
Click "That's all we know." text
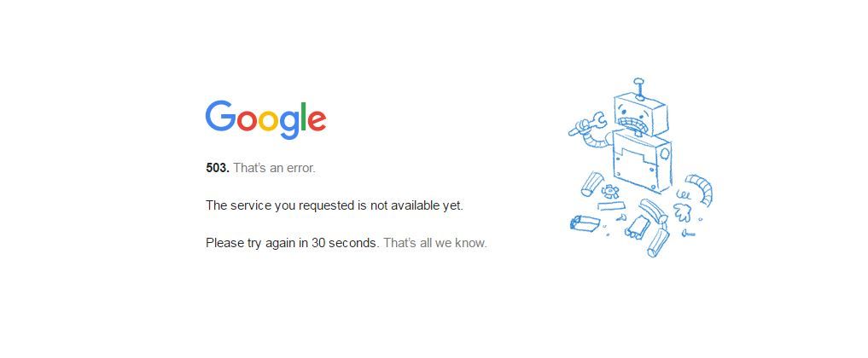435,243
